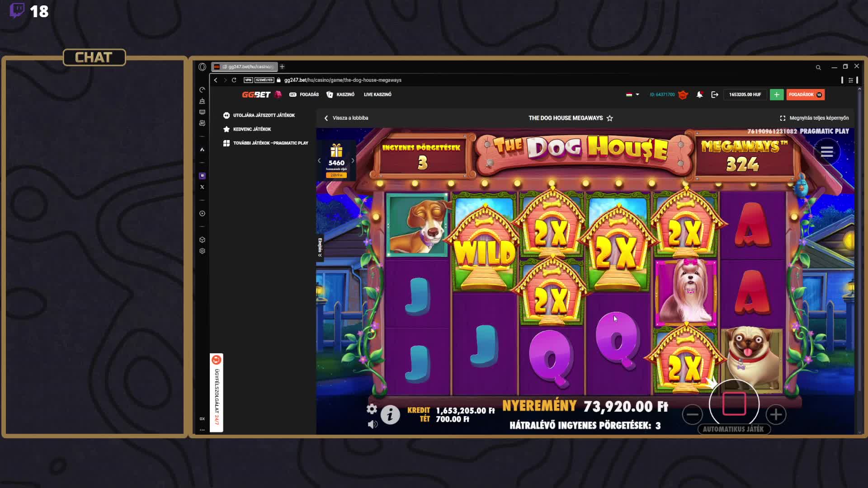868x488 pixels.
Task: Open a new browser tab
Action: pos(282,66)
